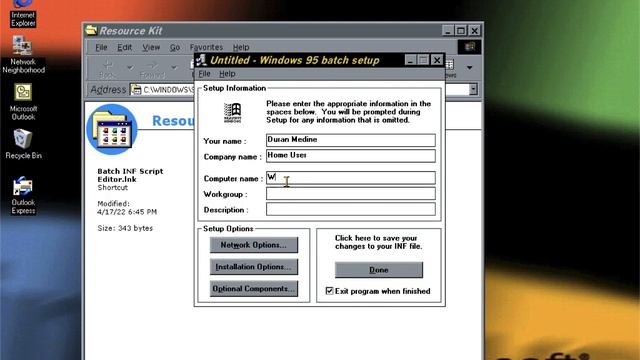This screenshot has height=360, width=640.
Task: Open Edit menu in Resource Kit window
Action: [124, 47]
